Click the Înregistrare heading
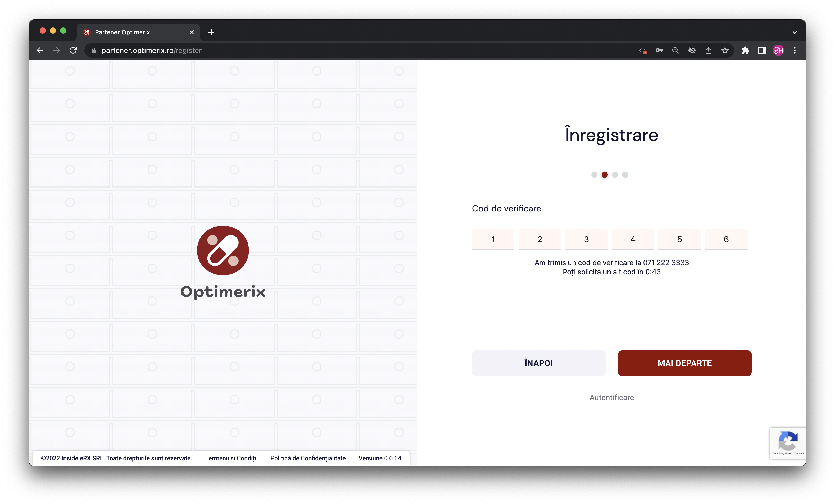 (612, 135)
